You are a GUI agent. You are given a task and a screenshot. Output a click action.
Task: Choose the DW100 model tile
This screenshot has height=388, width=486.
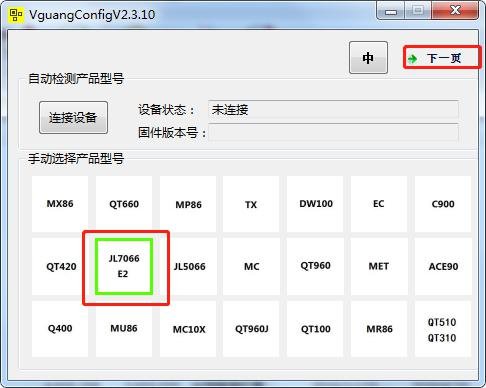(x=315, y=204)
